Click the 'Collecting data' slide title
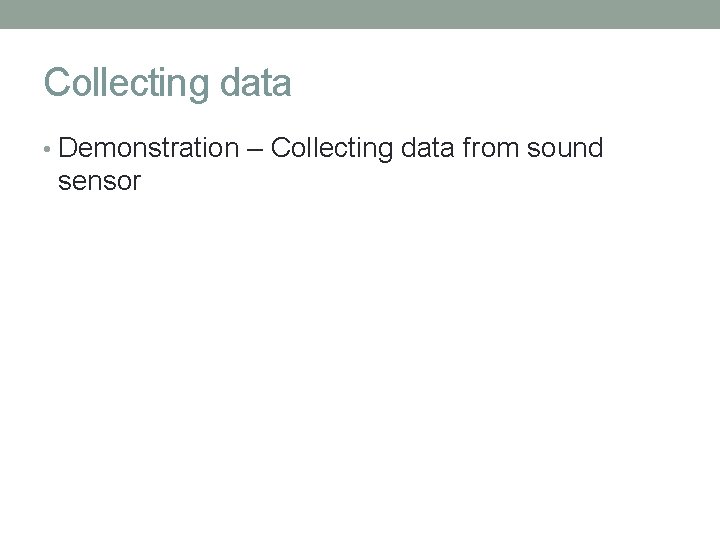This screenshot has height=540, width=720. click(168, 83)
